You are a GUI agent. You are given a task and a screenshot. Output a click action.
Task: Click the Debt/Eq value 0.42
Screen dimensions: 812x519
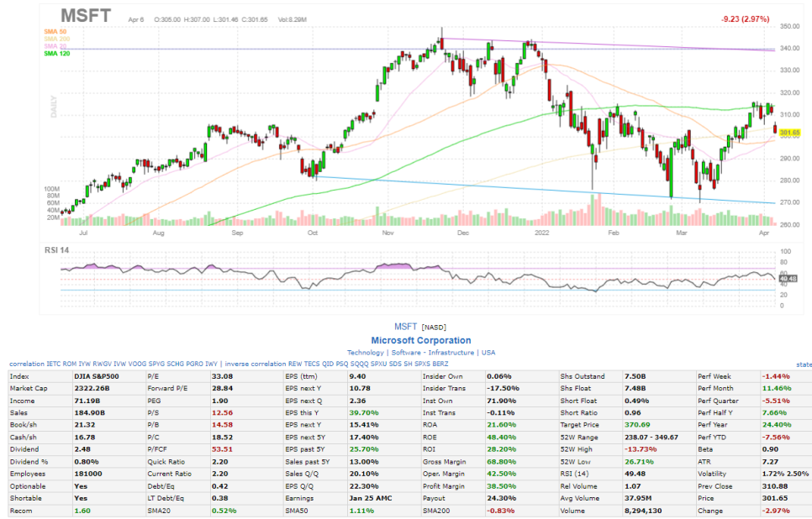click(x=220, y=486)
